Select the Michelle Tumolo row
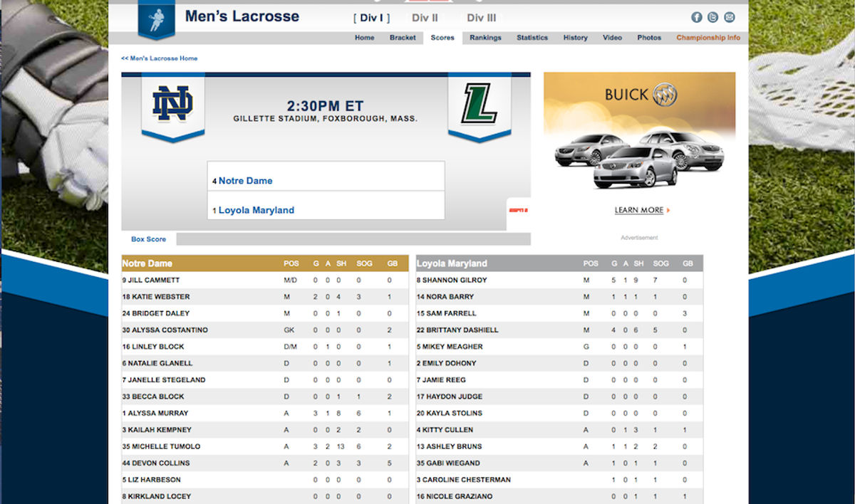 pos(265,446)
